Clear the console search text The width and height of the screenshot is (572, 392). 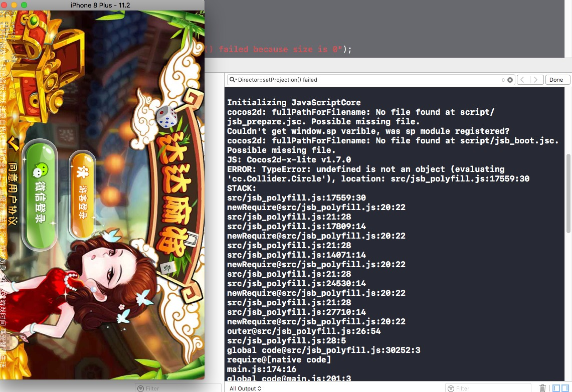pyautogui.click(x=510, y=80)
